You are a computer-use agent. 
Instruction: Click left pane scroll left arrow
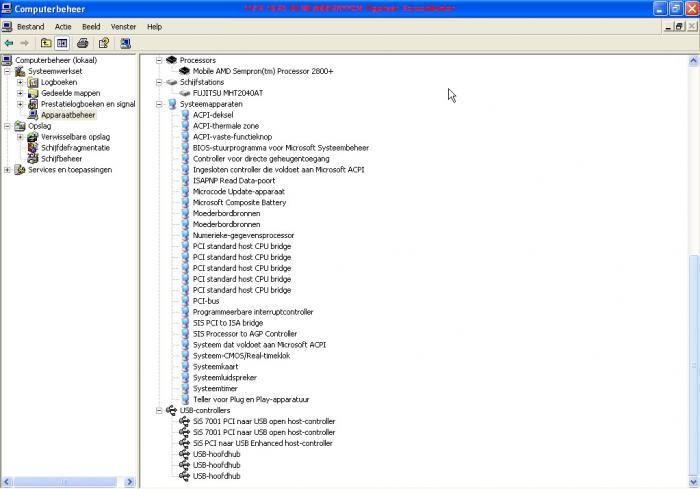(x=6, y=482)
